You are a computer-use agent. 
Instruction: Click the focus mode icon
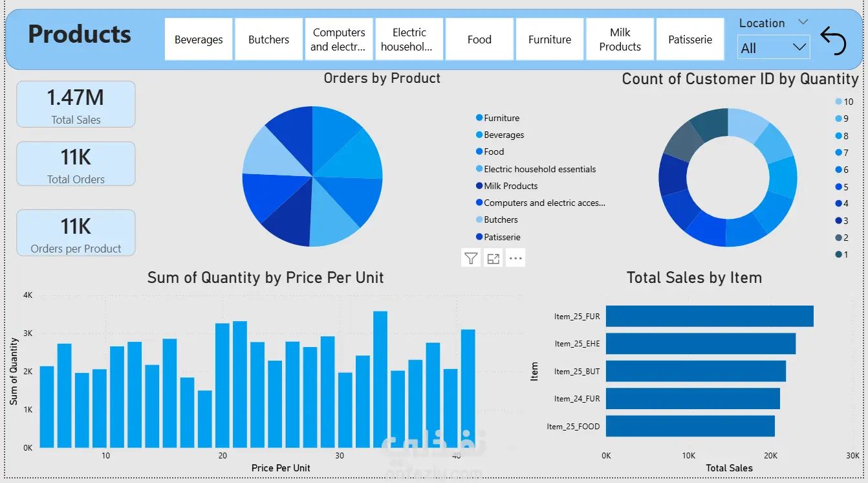pos(494,258)
